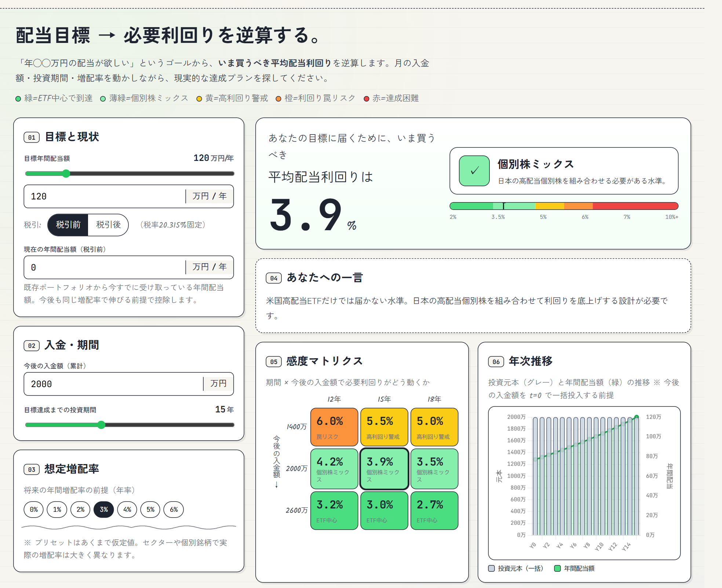Select the 6% 増配率 preset
This screenshot has height=588, width=722.
(174, 509)
